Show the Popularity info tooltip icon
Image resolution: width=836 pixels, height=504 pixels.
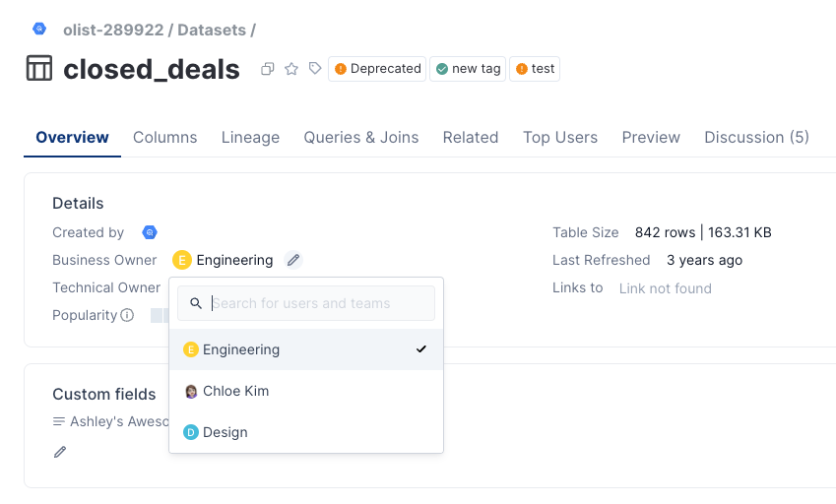pos(127,315)
